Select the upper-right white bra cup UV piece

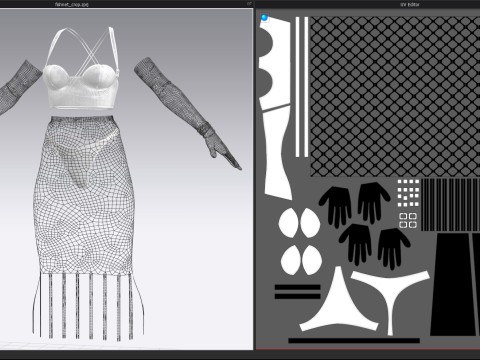click(310, 223)
